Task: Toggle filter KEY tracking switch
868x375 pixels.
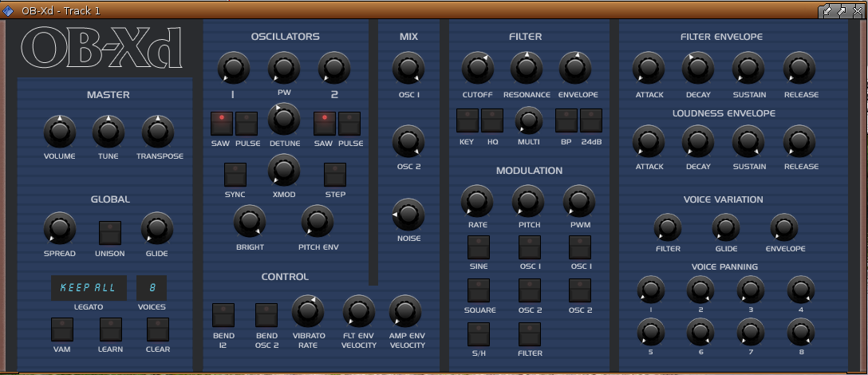Action: (x=468, y=120)
